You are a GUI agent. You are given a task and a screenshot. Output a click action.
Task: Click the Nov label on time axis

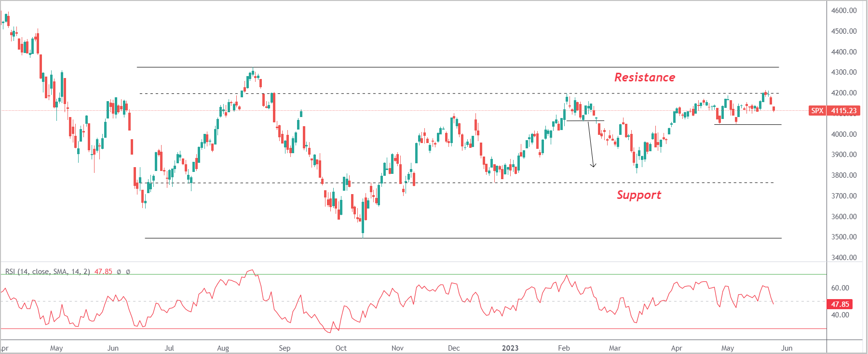click(x=397, y=348)
